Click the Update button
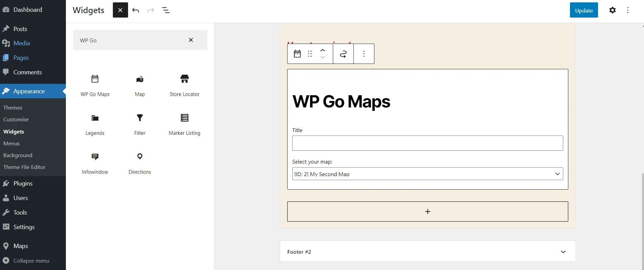 (584, 10)
